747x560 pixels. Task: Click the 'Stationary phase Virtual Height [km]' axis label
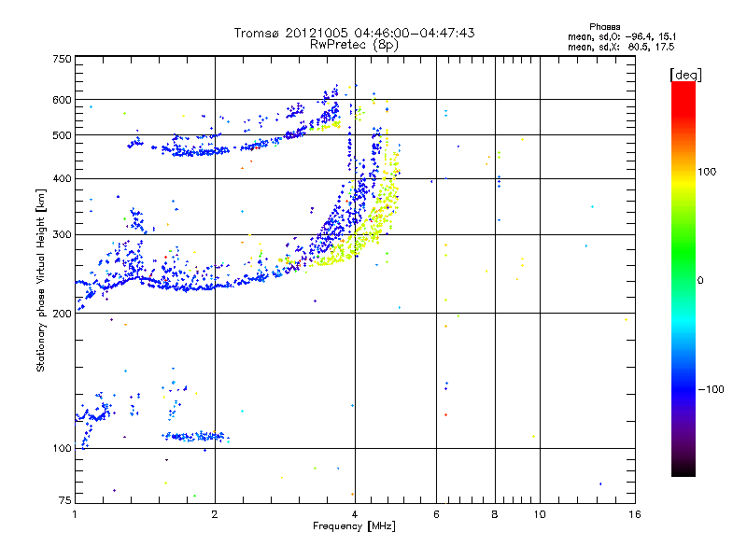click(x=41, y=280)
